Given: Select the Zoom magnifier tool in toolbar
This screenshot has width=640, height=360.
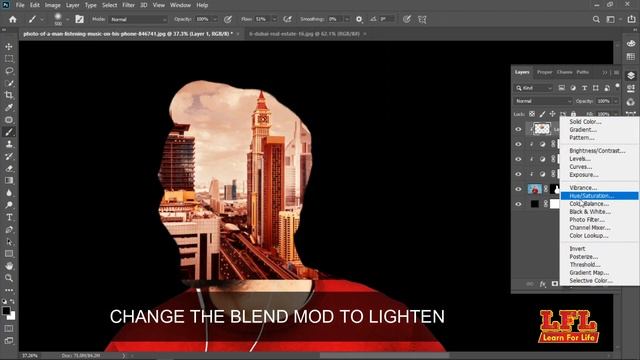Looking at the screenshot, I should (9, 278).
